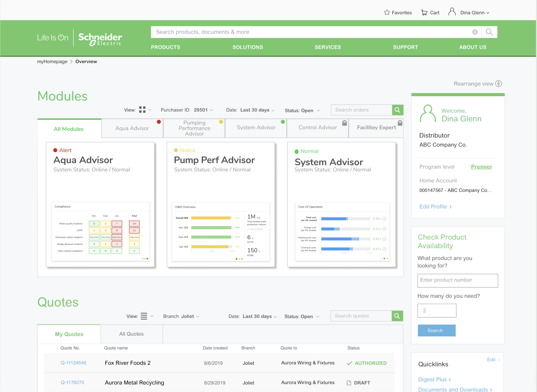
Task: Focus the Enter product number field
Action: point(457,281)
